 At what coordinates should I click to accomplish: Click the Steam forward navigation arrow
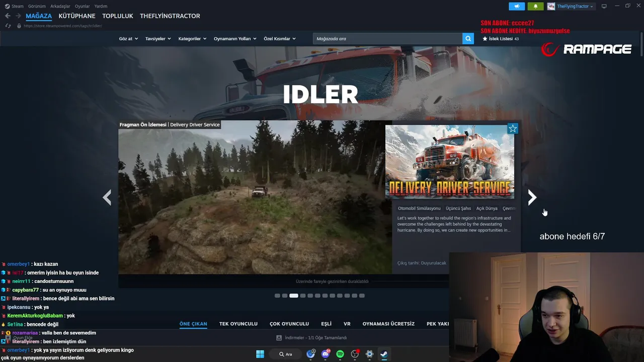coord(18,16)
